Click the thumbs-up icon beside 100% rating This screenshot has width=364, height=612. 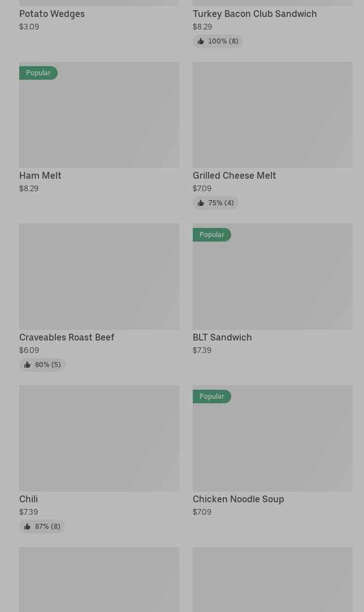pos(201,41)
